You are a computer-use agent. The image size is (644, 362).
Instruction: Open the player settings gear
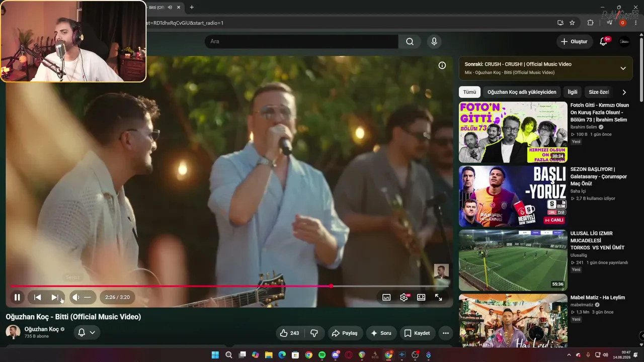[404, 297]
